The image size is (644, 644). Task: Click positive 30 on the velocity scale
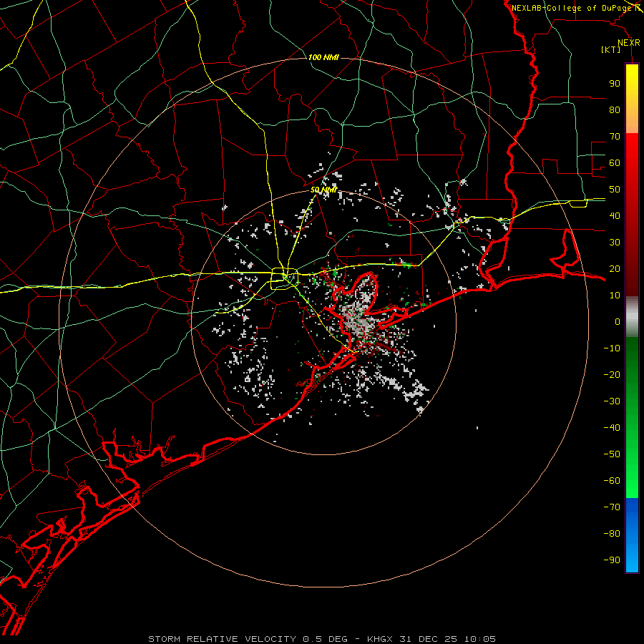click(x=615, y=243)
